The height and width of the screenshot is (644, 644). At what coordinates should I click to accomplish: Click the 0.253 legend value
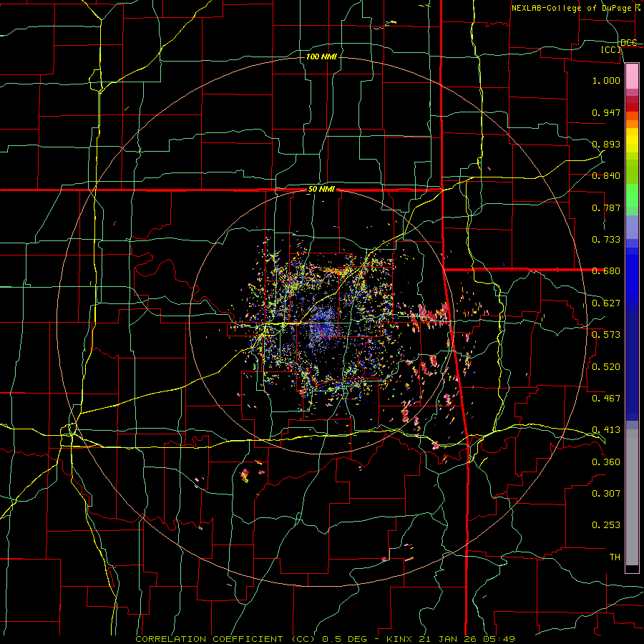click(x=606, y=525)
